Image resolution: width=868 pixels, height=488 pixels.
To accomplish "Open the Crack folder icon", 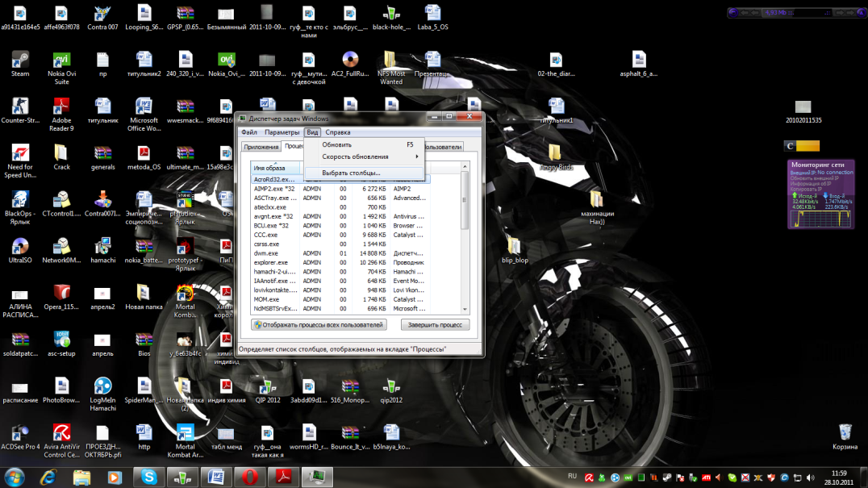I will (61, 157).
